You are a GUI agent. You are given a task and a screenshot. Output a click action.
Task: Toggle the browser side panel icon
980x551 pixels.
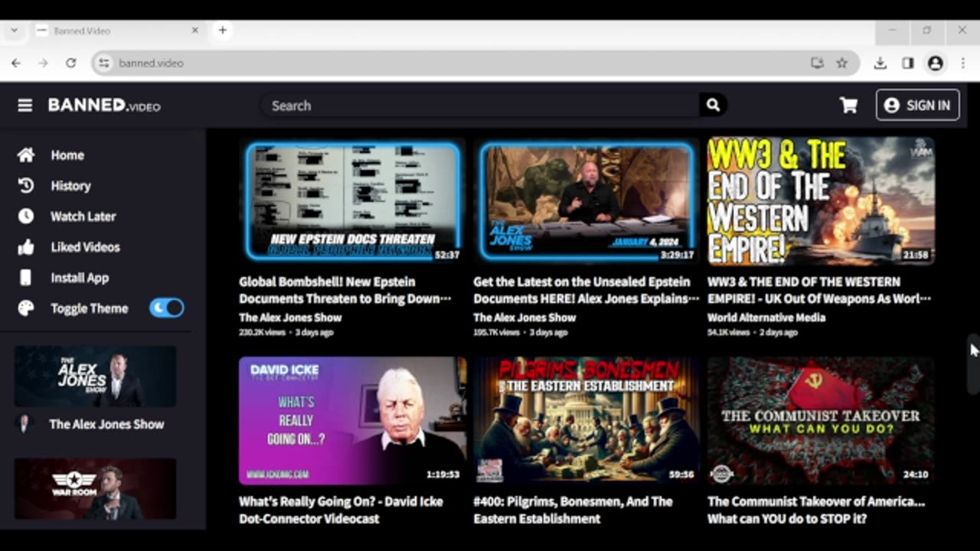[908, 63]
